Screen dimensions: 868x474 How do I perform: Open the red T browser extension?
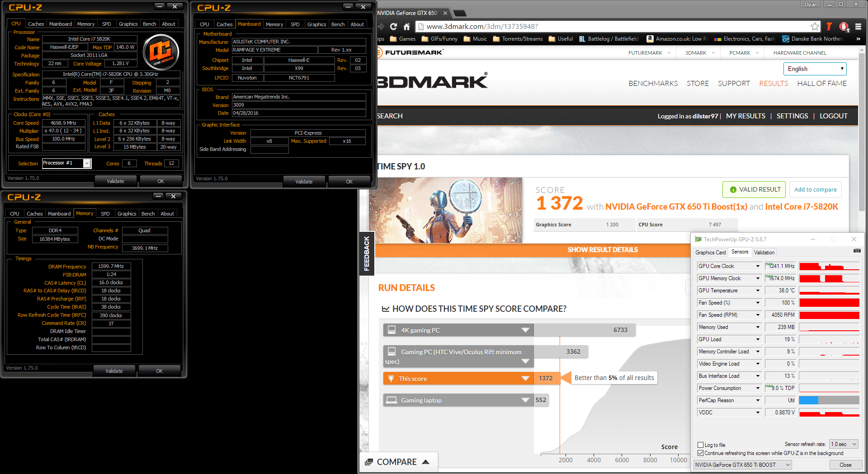pos(829,27)
